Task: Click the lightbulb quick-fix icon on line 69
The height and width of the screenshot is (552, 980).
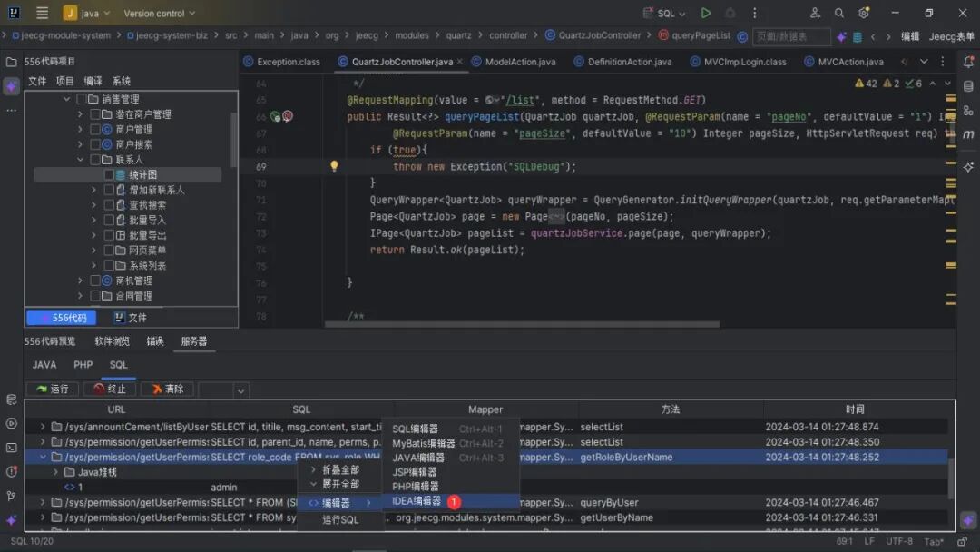Action: (334, 166)
